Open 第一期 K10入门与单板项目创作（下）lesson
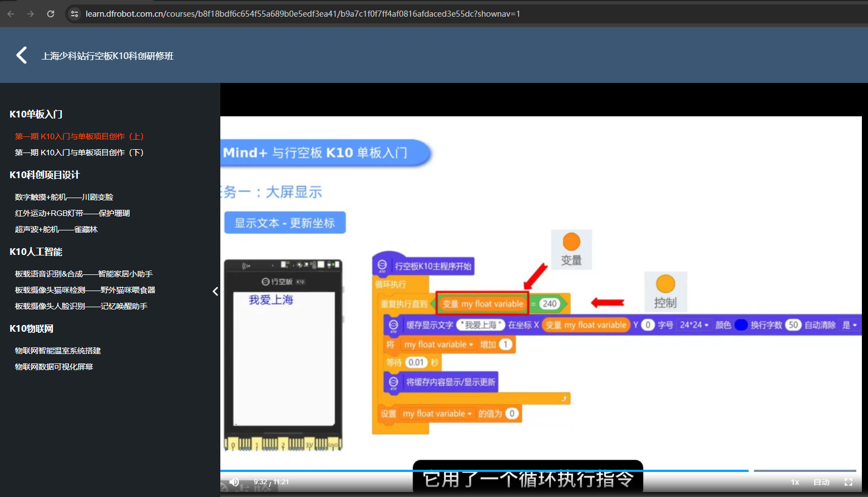868x497 pixels. 79,152
